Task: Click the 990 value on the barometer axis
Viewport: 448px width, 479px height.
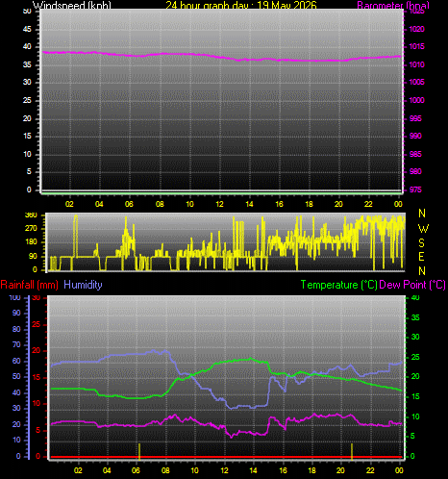Action: (x=415, y=136)
